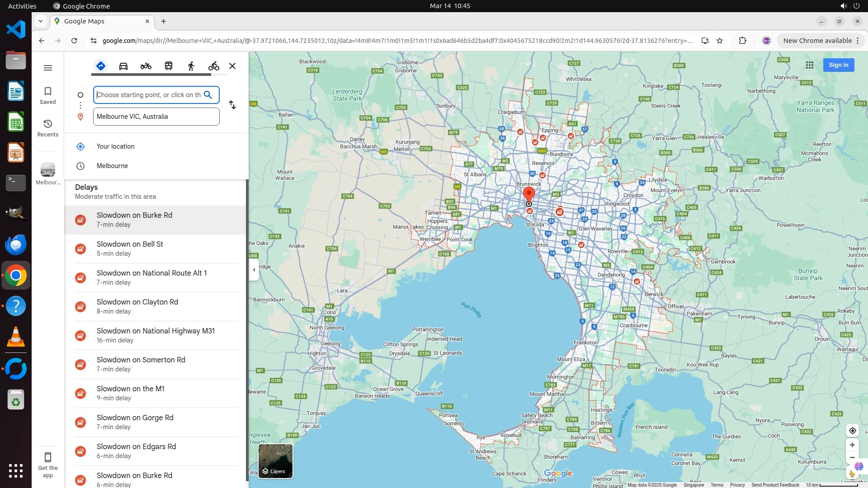Viewport: 868px width, 488px height.
Task: Click the reverse start and destination arrows
Action: 232,105
